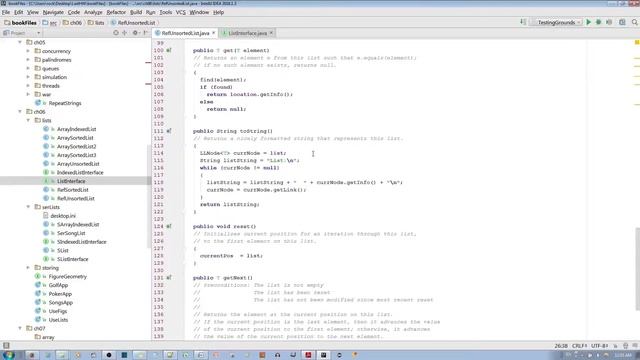Collapse the ch05 folder
The width and height of the screenshot is (640, 360).
pyautogui.click(x=20, y=42)
